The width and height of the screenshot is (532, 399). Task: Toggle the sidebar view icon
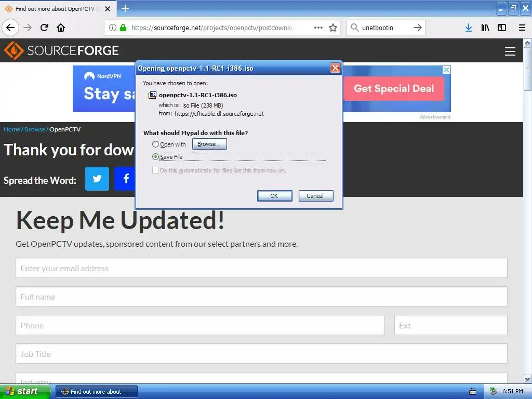[502, 28]
